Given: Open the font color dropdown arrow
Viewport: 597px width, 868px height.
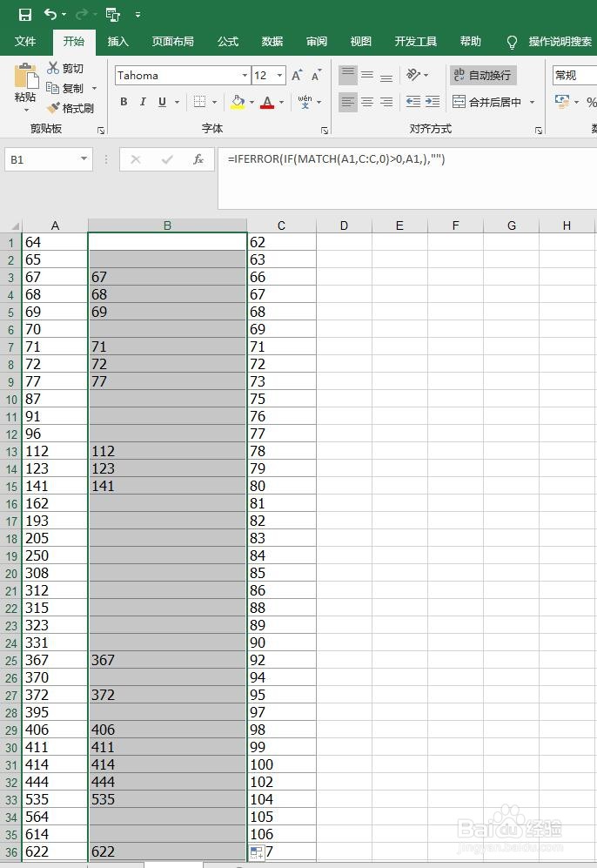Looking at the screenshot, I should click(x=282, y=103).
